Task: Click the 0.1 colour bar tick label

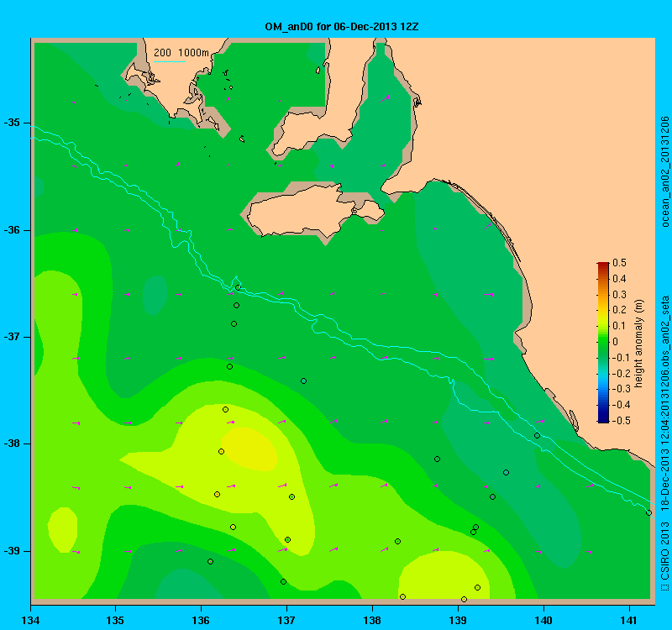Action: point(619,326)
